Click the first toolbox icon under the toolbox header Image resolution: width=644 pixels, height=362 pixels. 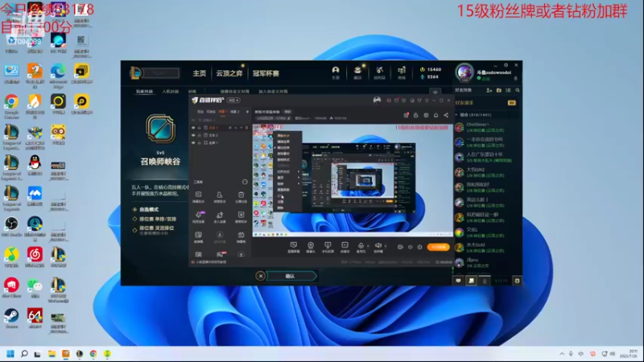pyautogui.click(x=198, y=195)
